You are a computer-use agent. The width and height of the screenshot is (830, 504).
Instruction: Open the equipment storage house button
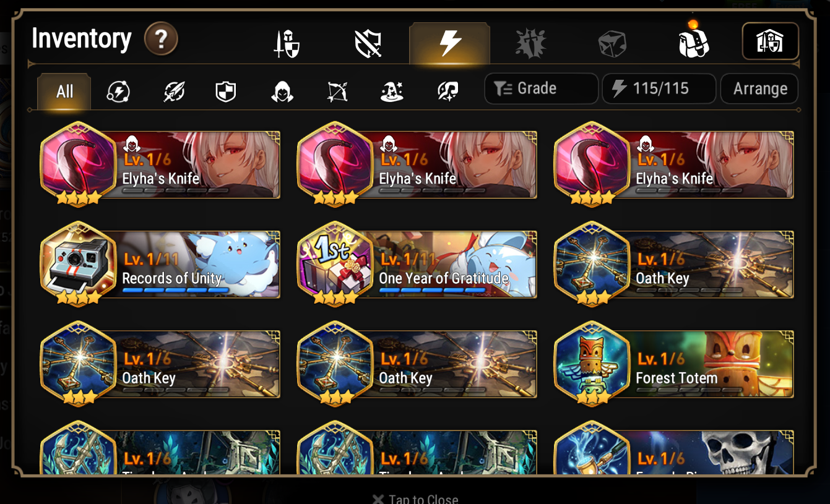click(x=771, y=41)
